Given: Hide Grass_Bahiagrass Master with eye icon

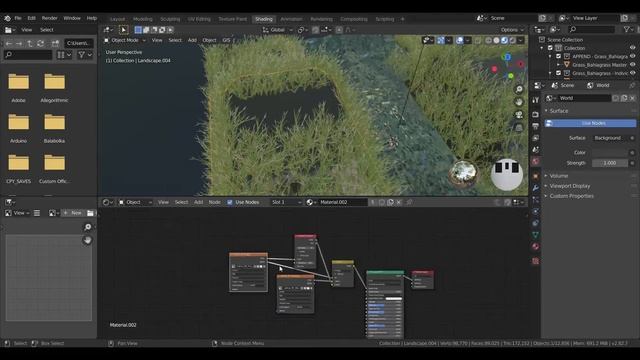Looking at the screenshot, I should click(x=632, y=65).
